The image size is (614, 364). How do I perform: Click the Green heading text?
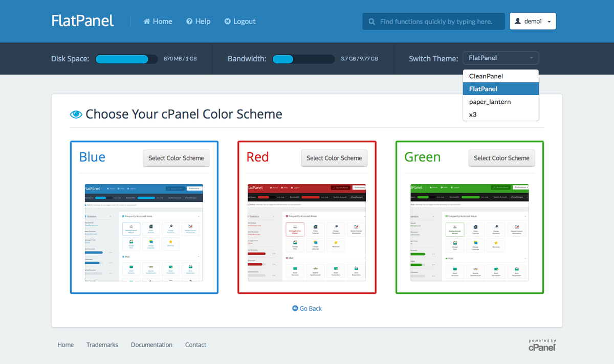pyautogui.click(x=422, y=156)
